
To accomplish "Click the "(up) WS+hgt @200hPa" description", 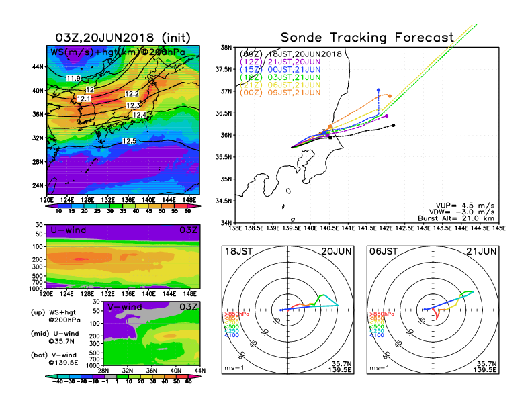I will [56, 316].
